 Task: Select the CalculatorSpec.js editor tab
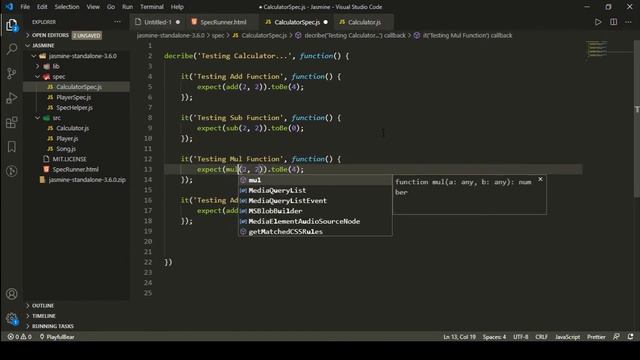tap(296, 22)
